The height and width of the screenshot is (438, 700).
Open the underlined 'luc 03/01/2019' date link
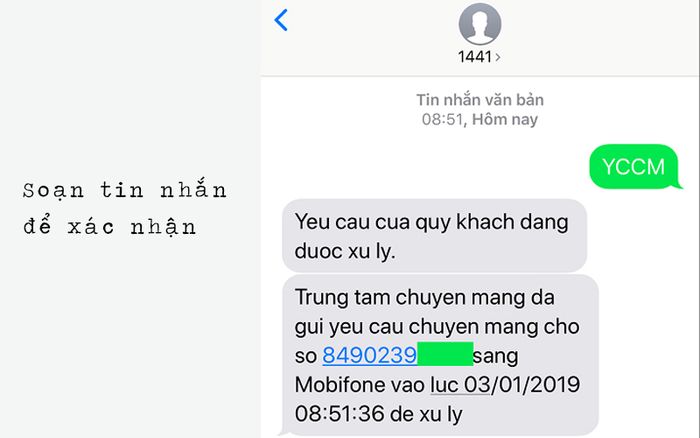coord(505,385)
